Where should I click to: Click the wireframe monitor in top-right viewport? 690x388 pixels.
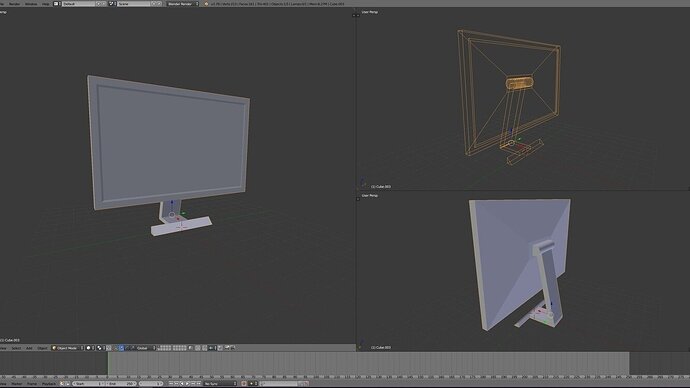(509, 92)
